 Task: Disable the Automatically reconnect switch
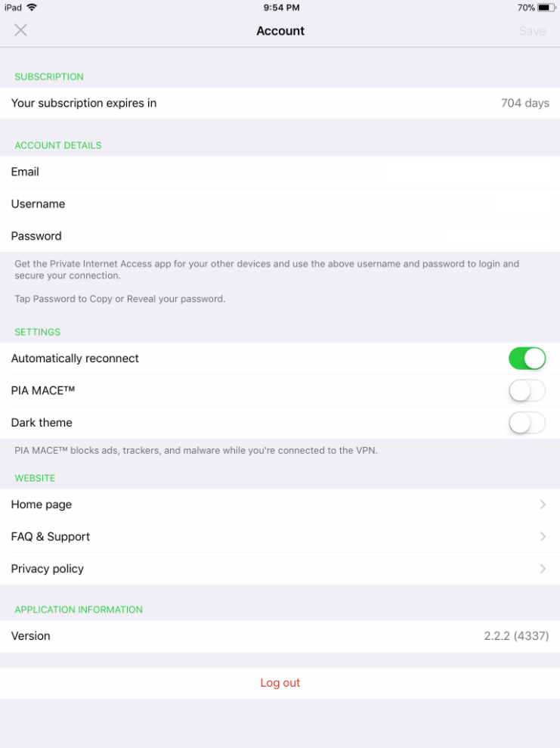click(x=527, y=358)
